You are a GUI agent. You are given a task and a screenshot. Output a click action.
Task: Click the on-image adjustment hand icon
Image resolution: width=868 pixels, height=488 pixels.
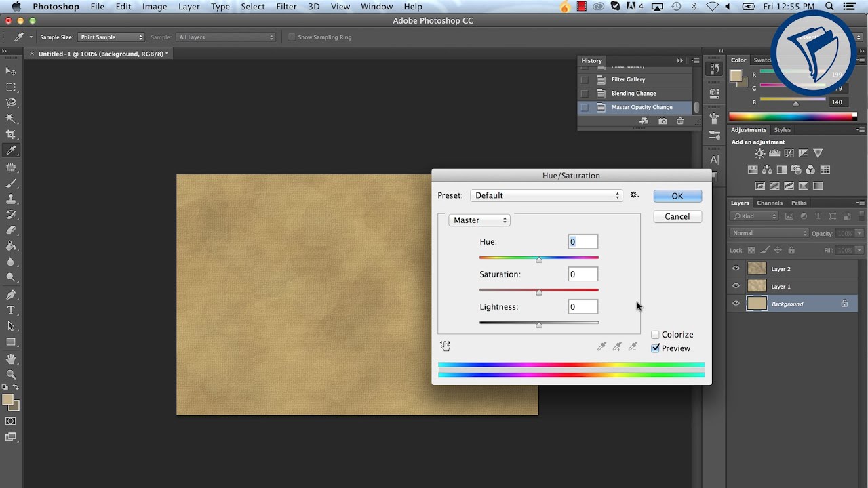(x=446, y=346)
